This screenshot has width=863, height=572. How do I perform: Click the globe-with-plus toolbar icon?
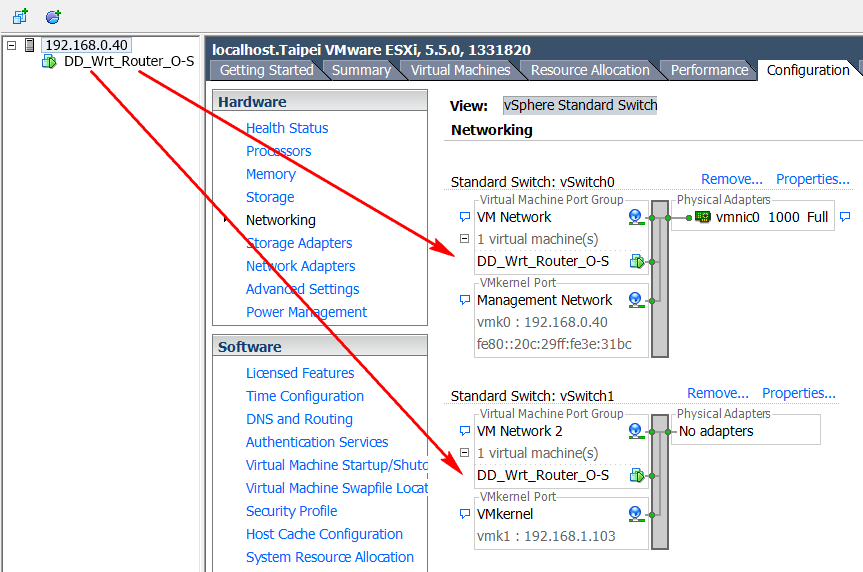coord(53,17)
